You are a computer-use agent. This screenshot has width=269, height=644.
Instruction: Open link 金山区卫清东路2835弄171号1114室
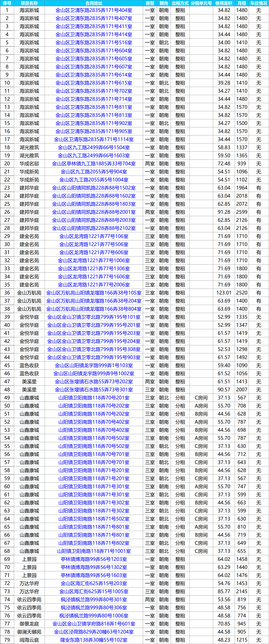pos(94,139)
